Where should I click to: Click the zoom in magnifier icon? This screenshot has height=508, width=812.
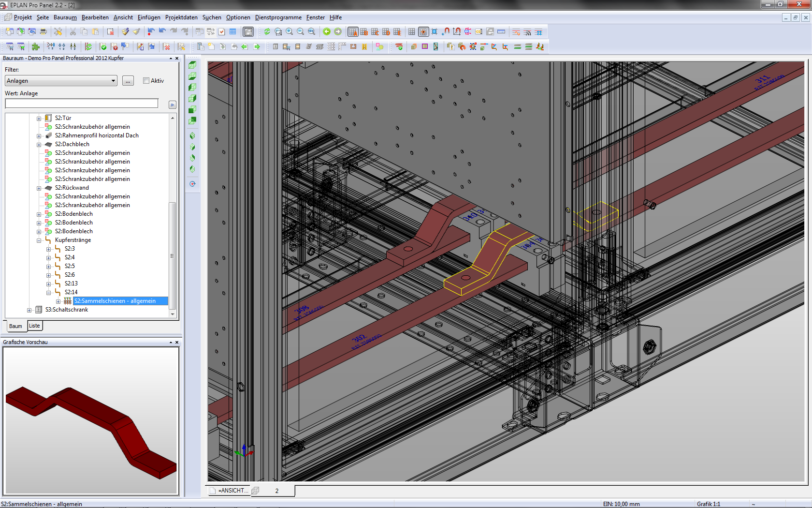289,32
